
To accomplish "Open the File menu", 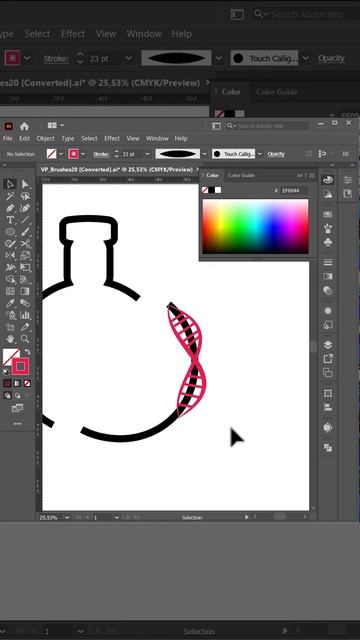I will pyautogui.click(x=7, y=138).
